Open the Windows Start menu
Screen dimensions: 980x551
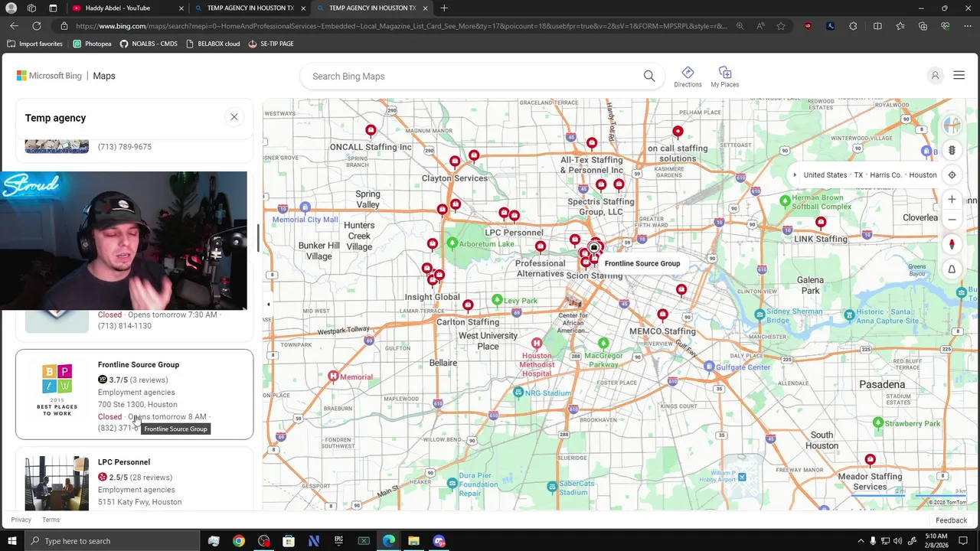(11, 541)
